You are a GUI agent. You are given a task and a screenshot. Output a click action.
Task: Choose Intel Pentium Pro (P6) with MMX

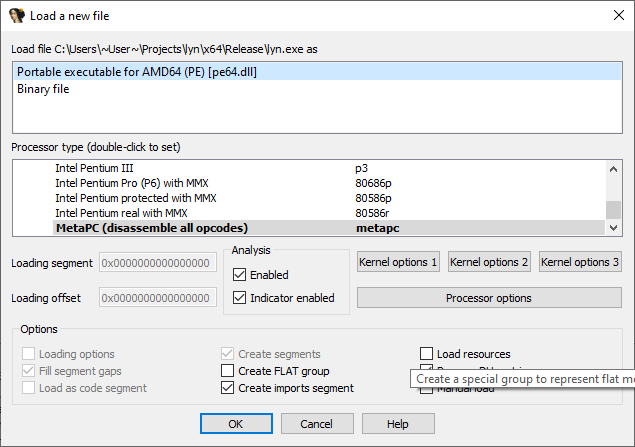(x=134, y=183)
